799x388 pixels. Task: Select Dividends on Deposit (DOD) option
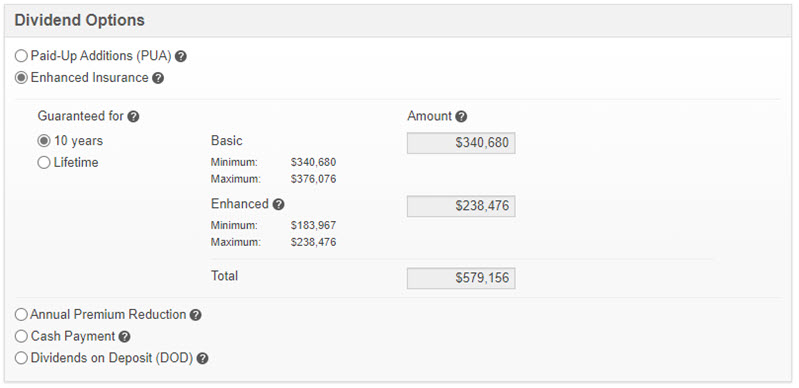point(21,358)
